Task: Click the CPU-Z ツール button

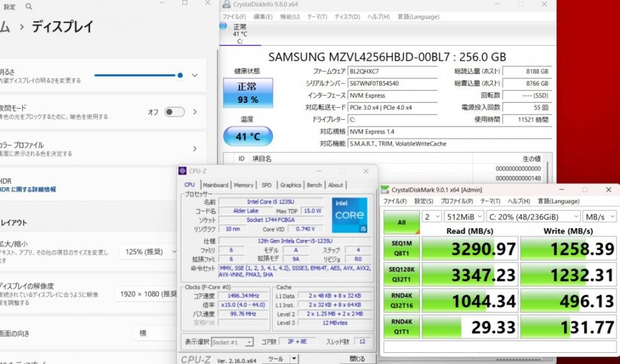Action: click(x=276, y=359)
